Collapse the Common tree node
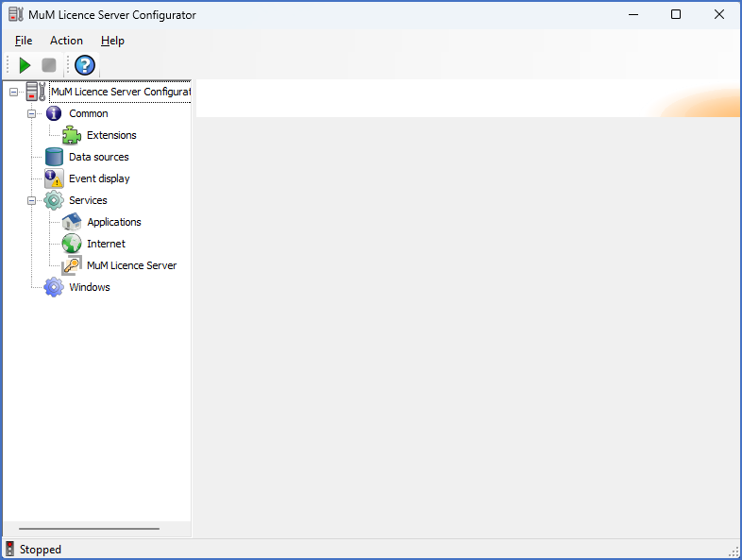The height and width of the screenshot is (560, 742). 32,113
